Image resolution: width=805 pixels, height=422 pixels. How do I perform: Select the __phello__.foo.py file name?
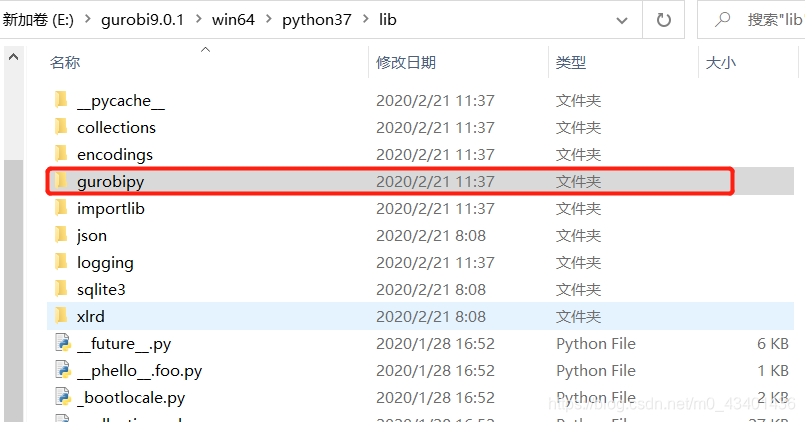[140, 371]
